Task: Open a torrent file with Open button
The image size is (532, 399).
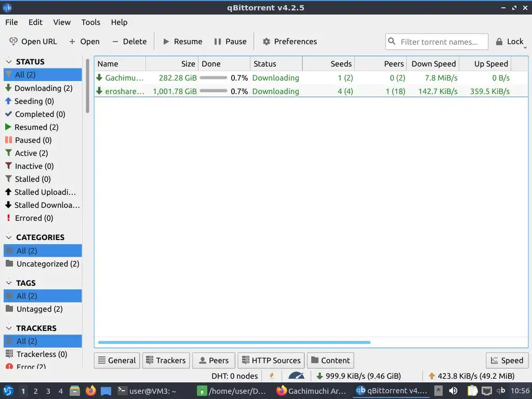Action: point(84,42)
